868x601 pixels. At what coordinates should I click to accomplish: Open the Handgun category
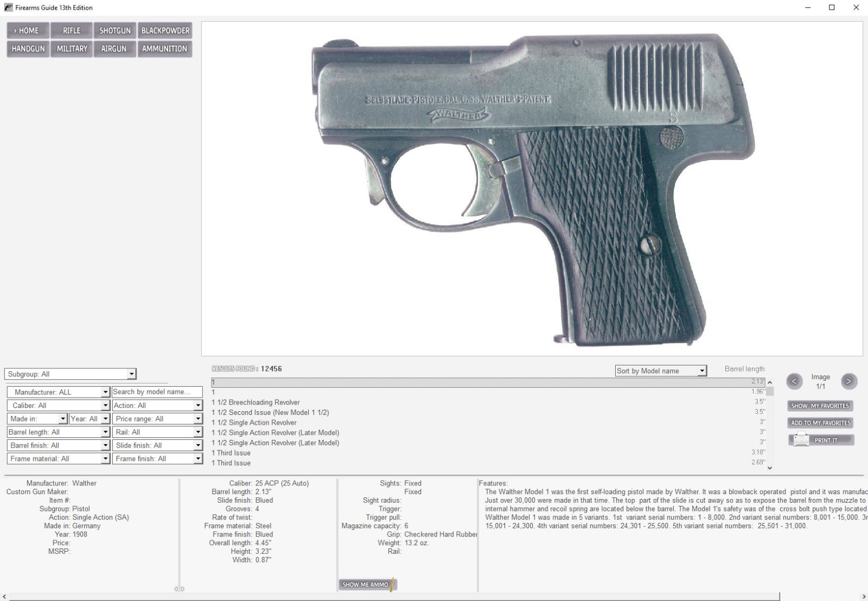28,49
